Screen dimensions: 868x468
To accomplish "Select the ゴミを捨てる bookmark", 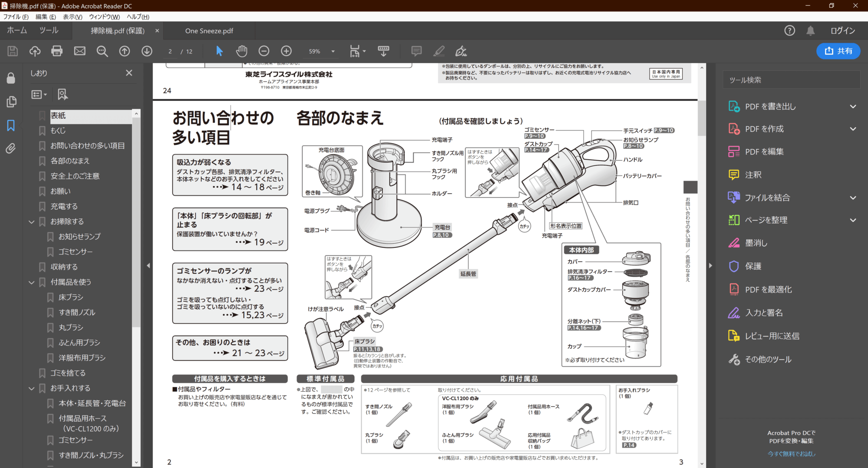I will point(68,373).
